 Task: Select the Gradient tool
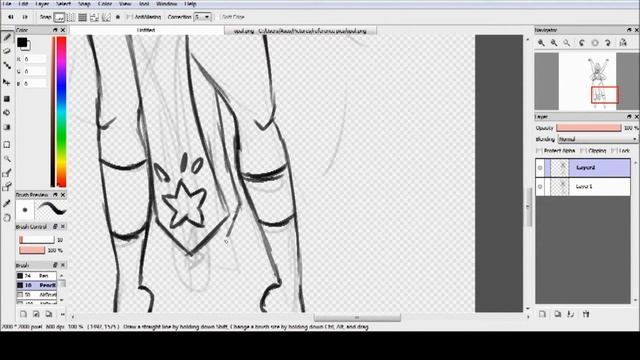(x=7, y=127)
